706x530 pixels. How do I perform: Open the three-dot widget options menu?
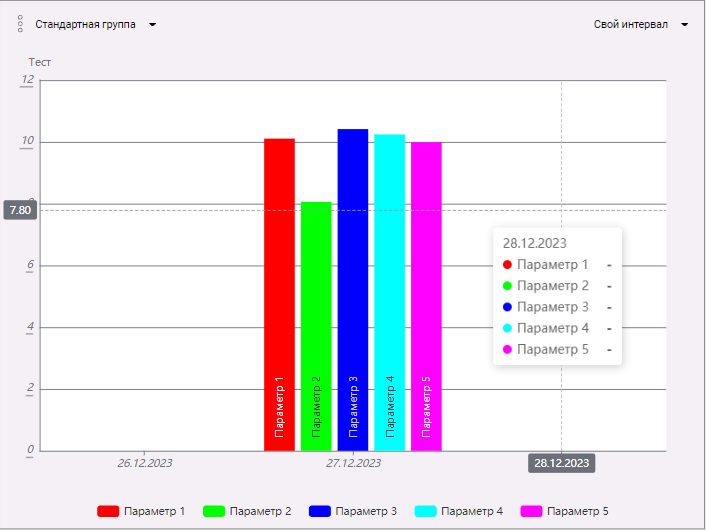pyautogui.click(x=20, y=24)
